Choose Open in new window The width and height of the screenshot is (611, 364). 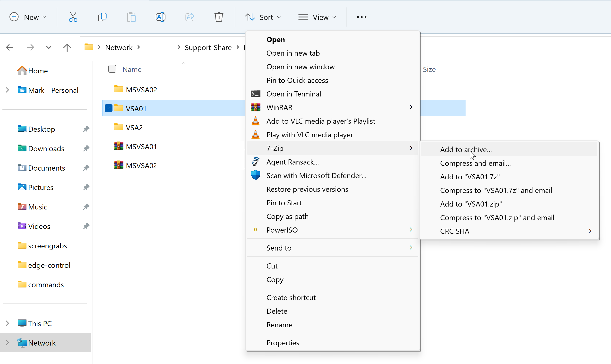[x=333, y=67]
